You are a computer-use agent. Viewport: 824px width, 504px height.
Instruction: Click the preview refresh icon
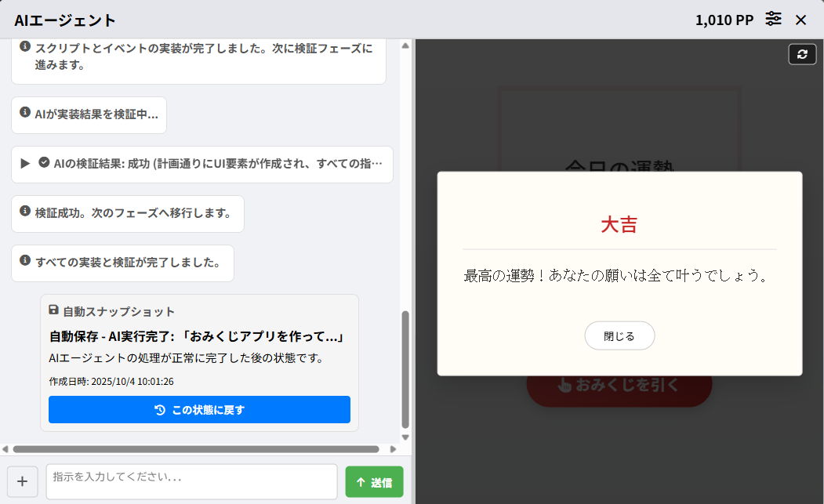tap(802, 54)
